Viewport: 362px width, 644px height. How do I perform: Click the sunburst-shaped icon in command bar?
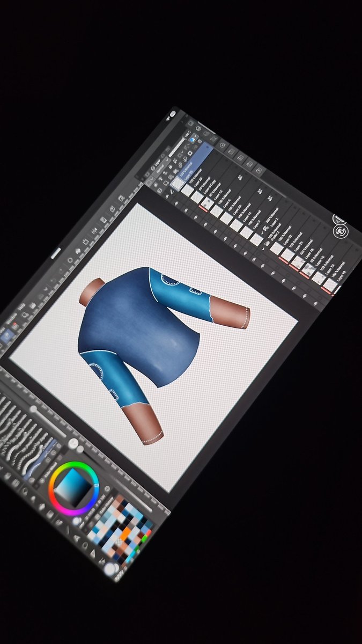coord(70,260)
